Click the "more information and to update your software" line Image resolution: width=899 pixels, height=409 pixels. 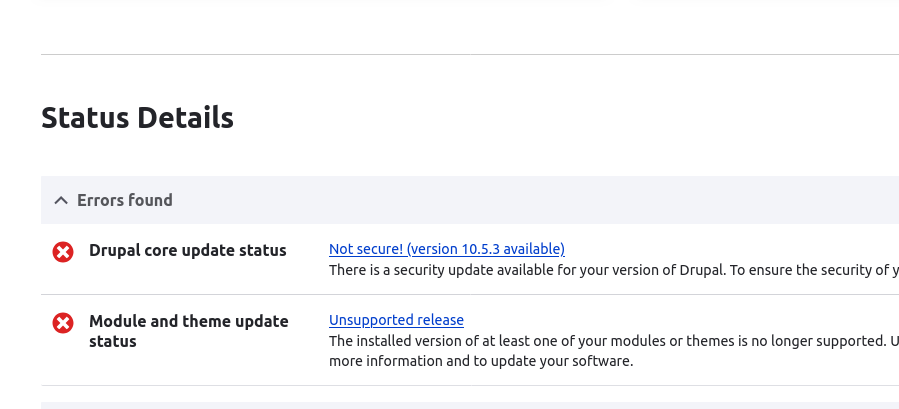point(481,361)
